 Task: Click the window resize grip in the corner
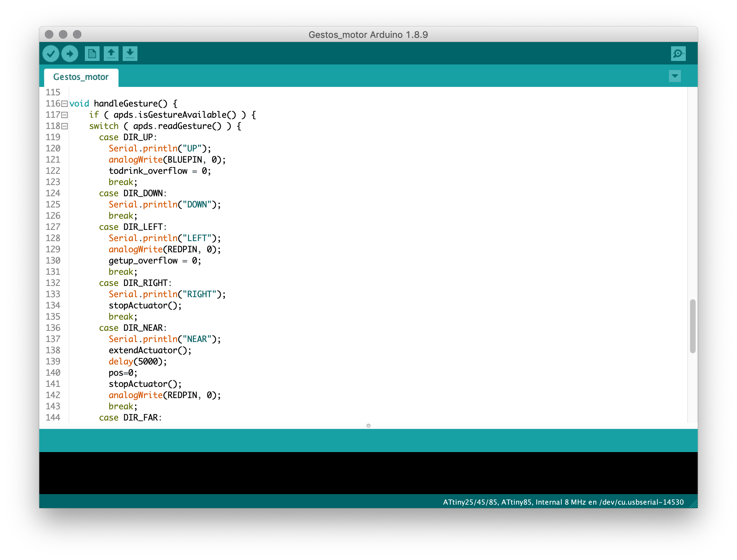pyautogui.click(x=693, y=504)
